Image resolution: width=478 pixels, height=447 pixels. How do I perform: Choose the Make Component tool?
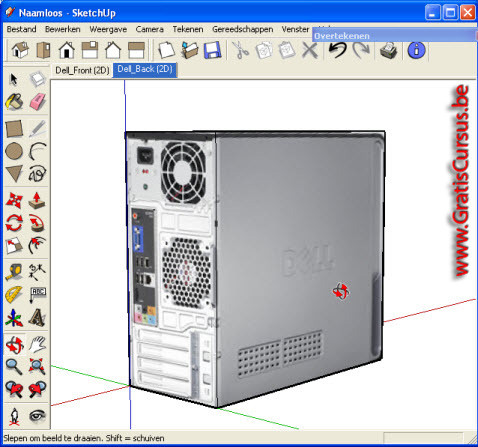[37, 79]
